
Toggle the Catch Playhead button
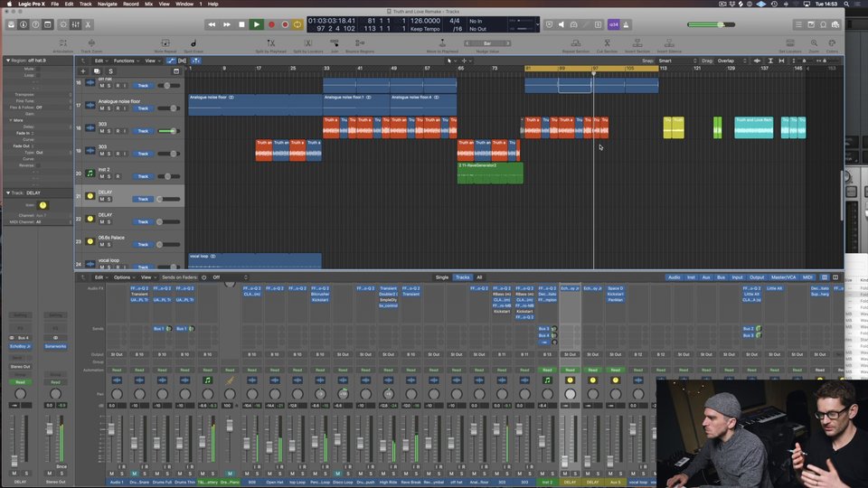[196, 61]
